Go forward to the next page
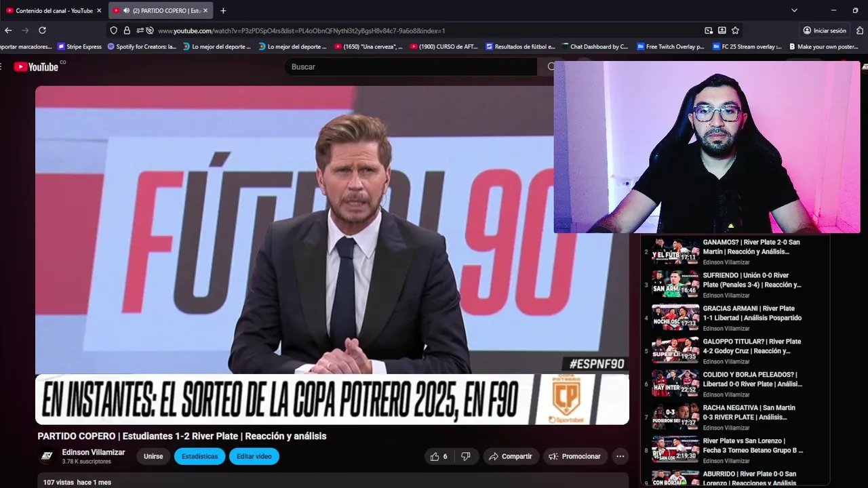 [x=25, y=30]
